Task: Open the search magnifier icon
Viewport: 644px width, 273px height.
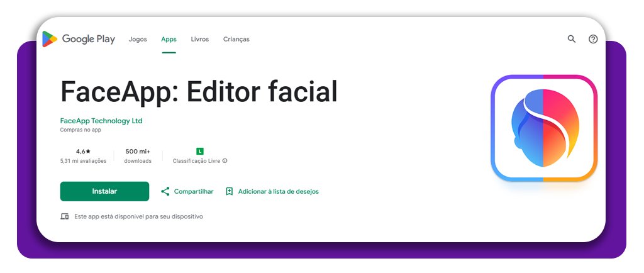Action: point(571,39)
